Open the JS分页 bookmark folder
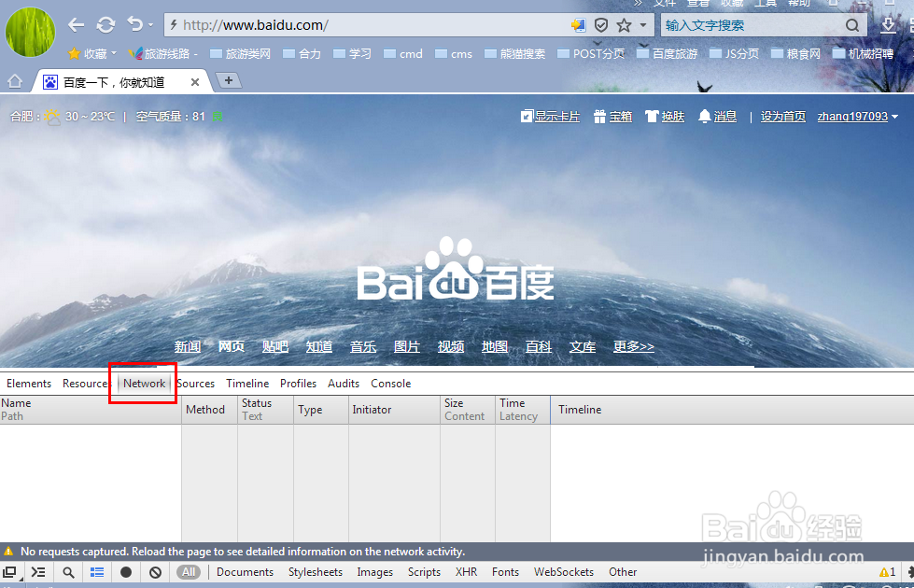This screenshot has height=588, width=914. click(x=735, y=53)
